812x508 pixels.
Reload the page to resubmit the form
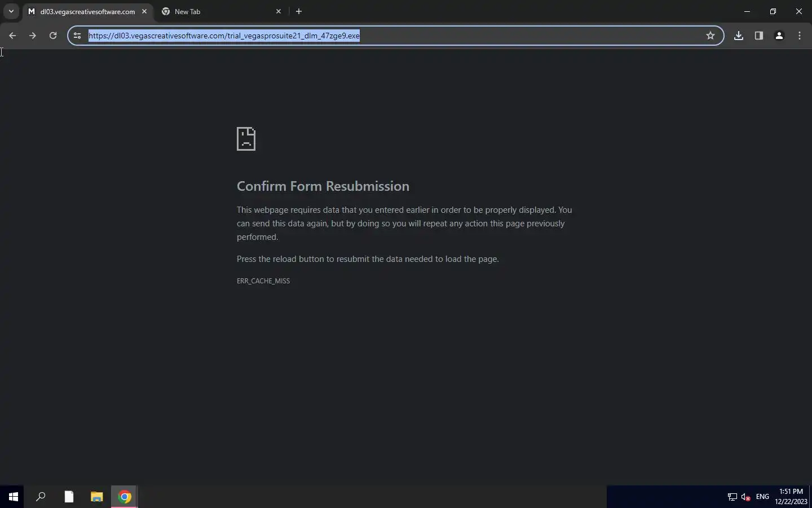(53, 36)
